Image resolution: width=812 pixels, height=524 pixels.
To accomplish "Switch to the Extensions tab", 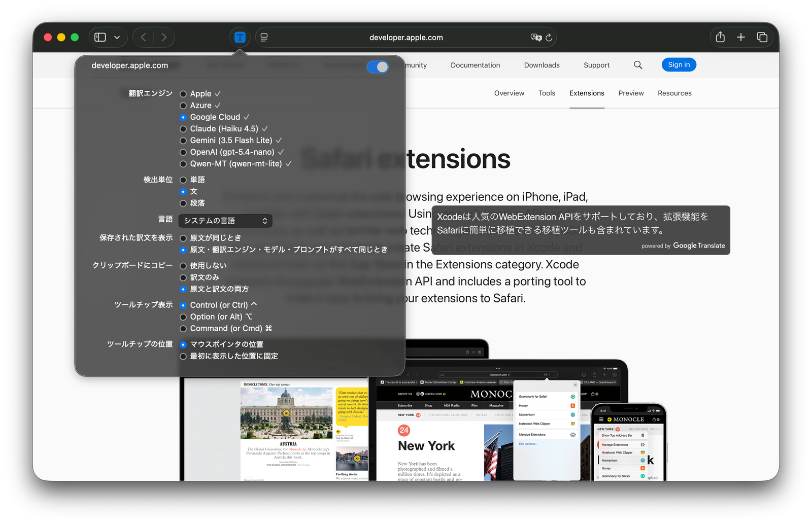I will point(587,93).
